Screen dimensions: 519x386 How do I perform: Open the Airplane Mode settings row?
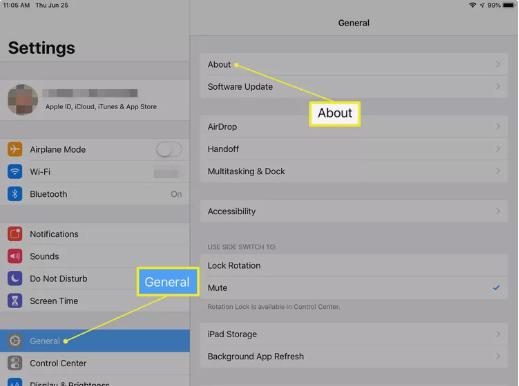(x=95, y=149)
